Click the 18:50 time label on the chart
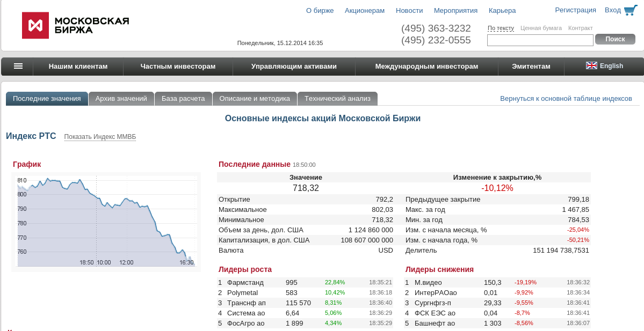Viewport: 644px width, 331px height. click(86, 262)
